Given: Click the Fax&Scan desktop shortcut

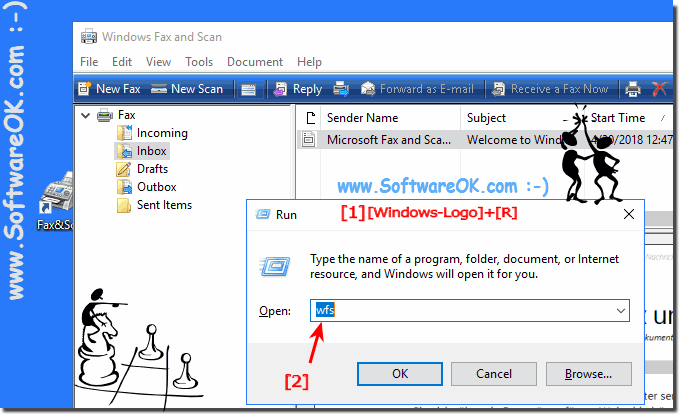Looking at the screenshot, I should click(56, 202).
